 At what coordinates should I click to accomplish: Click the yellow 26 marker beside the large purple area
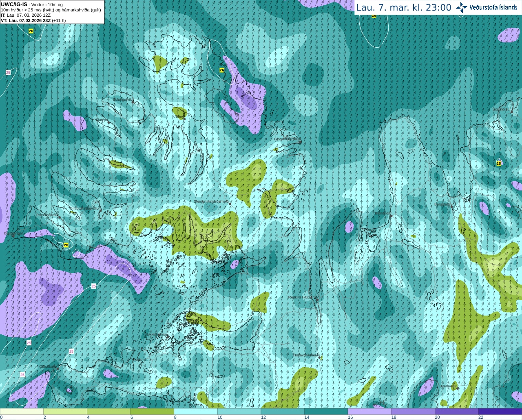coord(222,70)
